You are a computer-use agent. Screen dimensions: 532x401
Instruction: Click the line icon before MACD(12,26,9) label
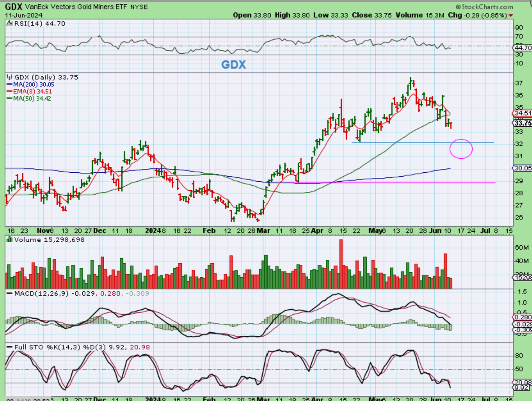10,293
